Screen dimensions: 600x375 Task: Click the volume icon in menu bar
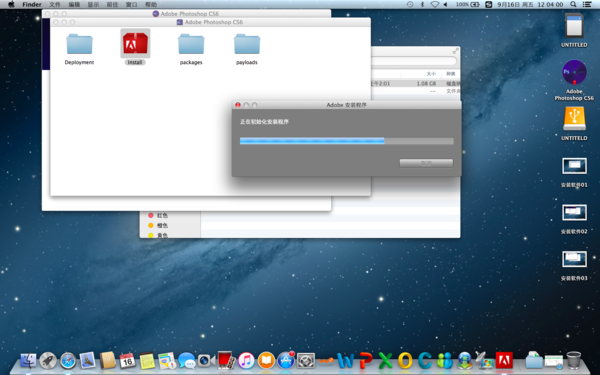(446, 4)
